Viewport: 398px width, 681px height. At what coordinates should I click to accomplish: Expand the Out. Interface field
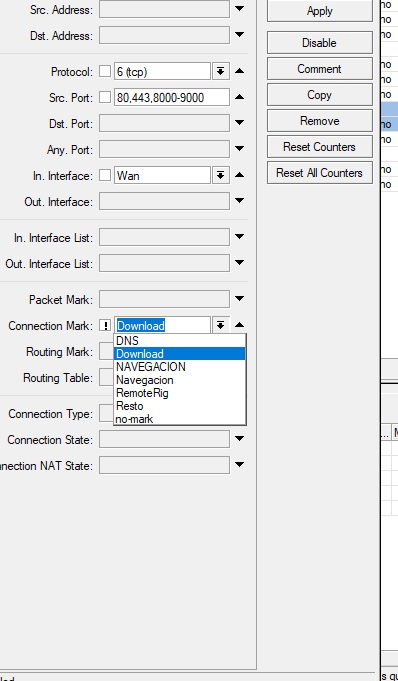(239, 201)
